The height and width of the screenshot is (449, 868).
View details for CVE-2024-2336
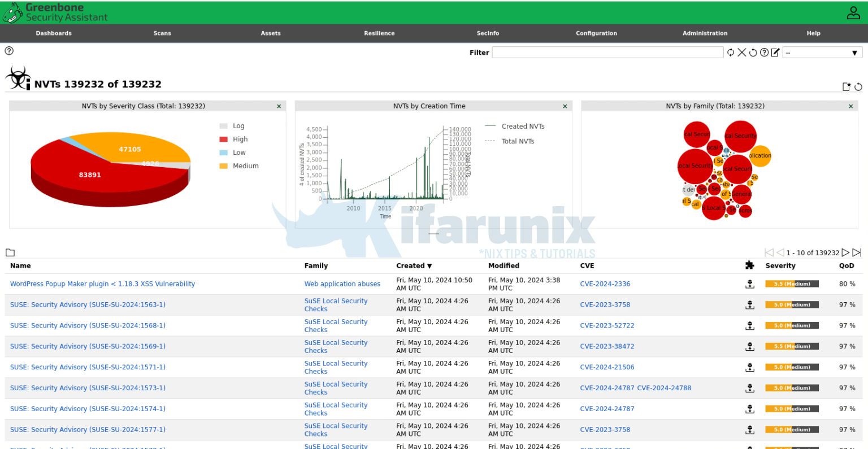(605, 284)
